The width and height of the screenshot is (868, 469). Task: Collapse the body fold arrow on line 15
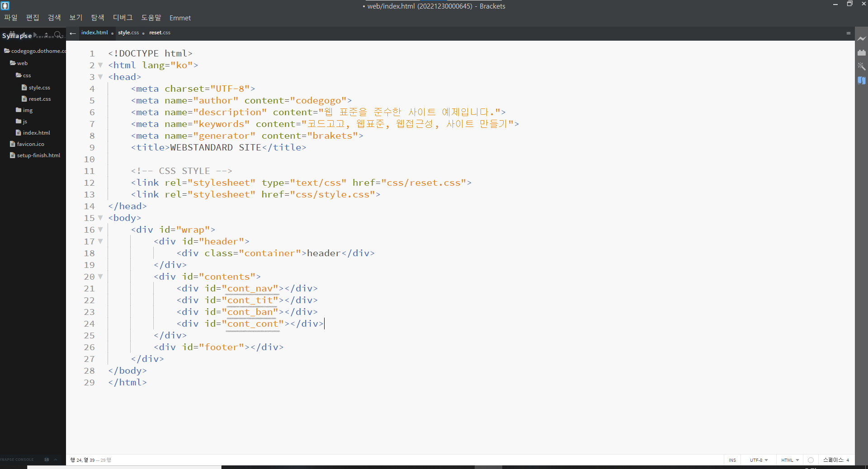tap(100, 218)
